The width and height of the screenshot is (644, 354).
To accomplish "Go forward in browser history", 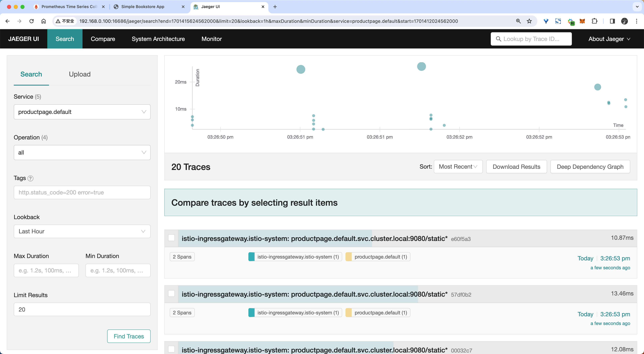I will coord(19,21).
